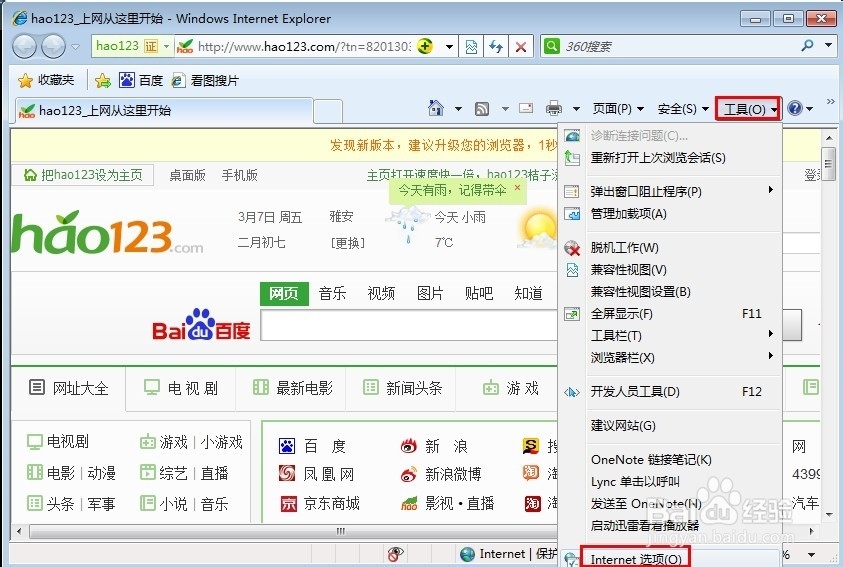The height and width of the screenshot is (567, 843).
Task: Click the Internet zone globe in status bar
Action: point(467,554)
